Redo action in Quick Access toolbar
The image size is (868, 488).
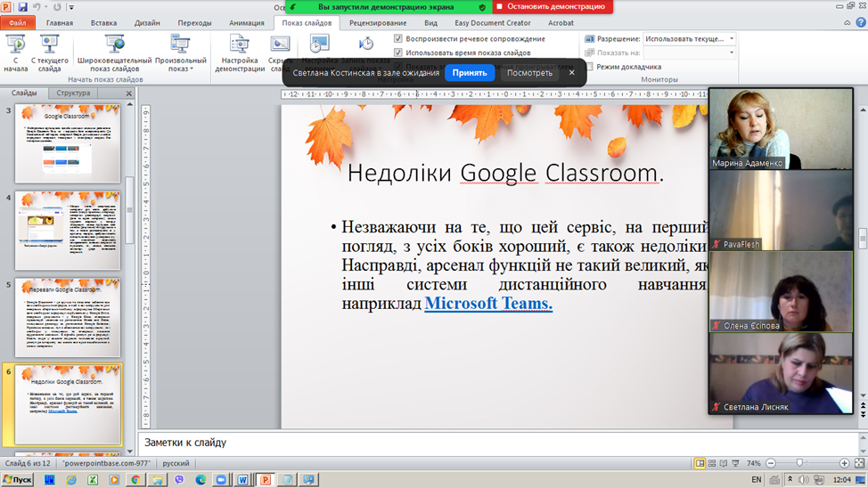pyautogui.click(x=56, y=7)
